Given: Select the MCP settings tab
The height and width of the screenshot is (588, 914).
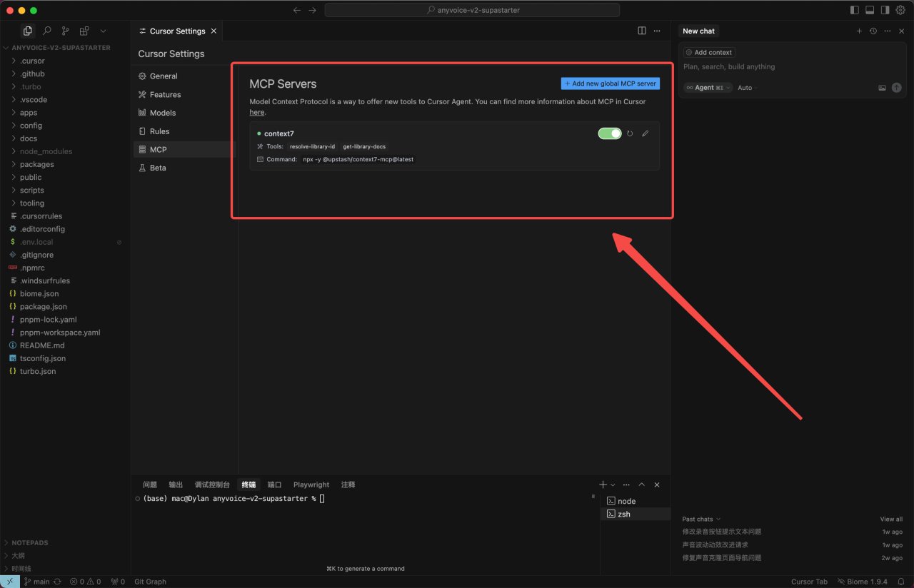Looking at the screenshot, I should tap(158, 149).
